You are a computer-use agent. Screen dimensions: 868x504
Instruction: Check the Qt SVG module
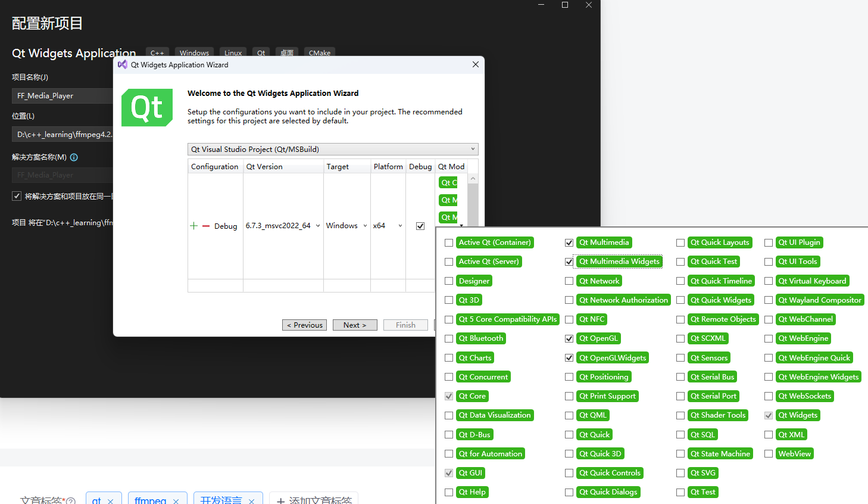point(680,473)
